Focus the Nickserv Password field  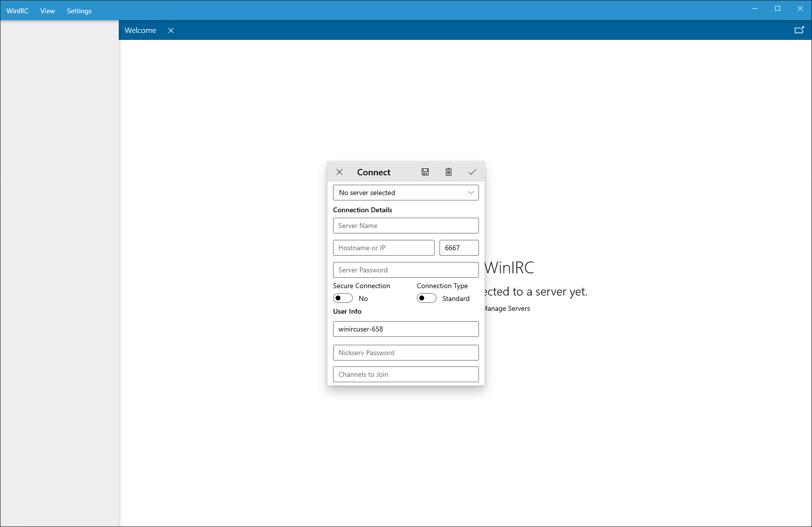click(x=406, y=353)
